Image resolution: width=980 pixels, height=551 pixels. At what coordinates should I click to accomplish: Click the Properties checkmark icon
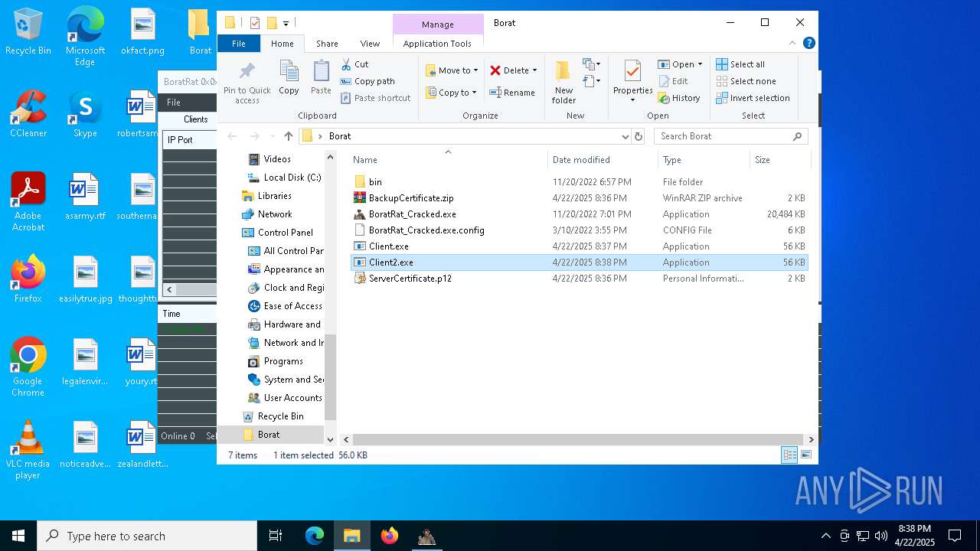tap(632, 71)
